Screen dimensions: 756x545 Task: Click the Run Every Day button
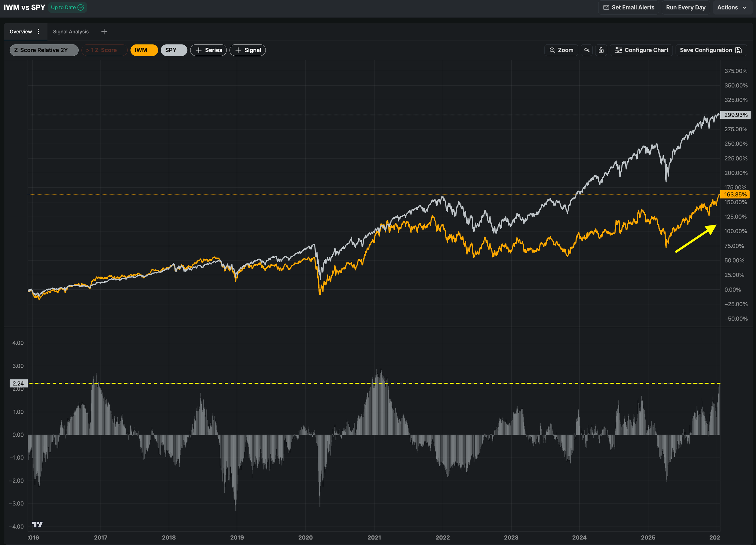pyautogui.click(x=685, y=7)
